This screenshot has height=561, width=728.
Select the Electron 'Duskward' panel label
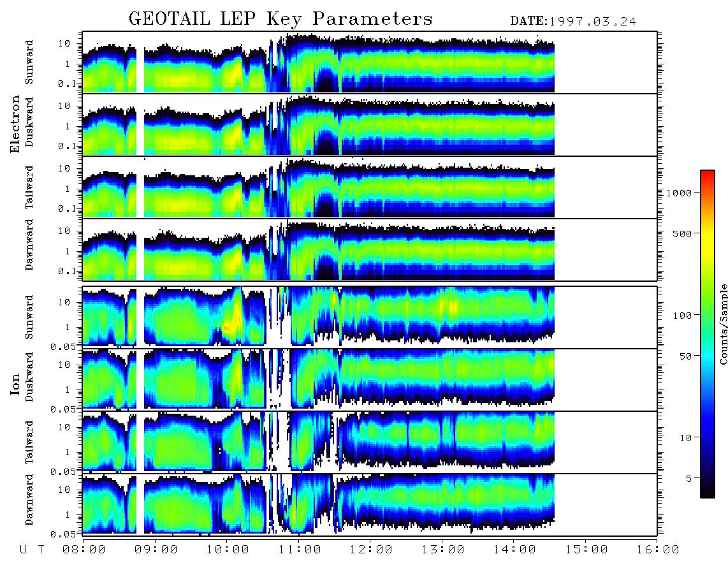[x=29, y=122]
